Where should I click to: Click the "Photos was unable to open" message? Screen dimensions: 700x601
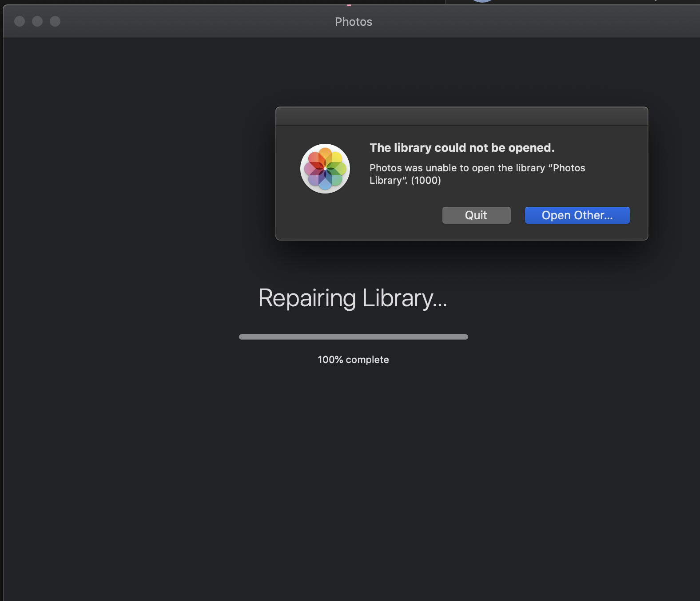pos(477,174)
